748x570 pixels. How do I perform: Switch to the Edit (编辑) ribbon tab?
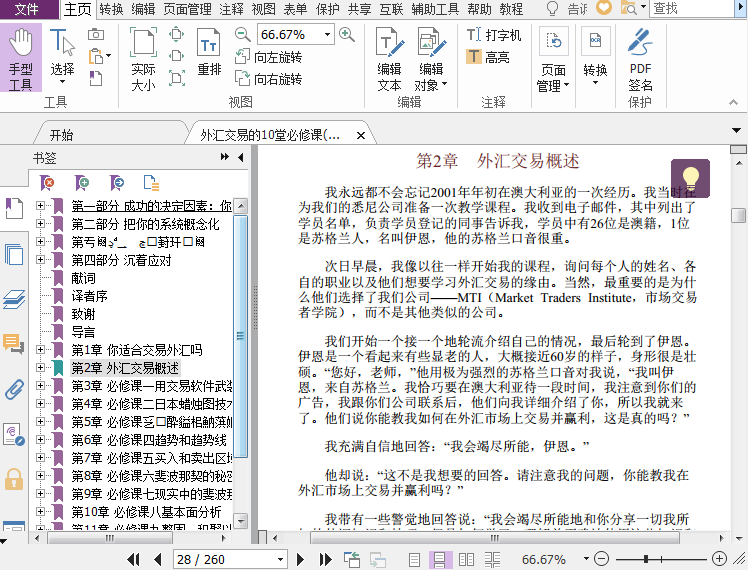(143, 9)
